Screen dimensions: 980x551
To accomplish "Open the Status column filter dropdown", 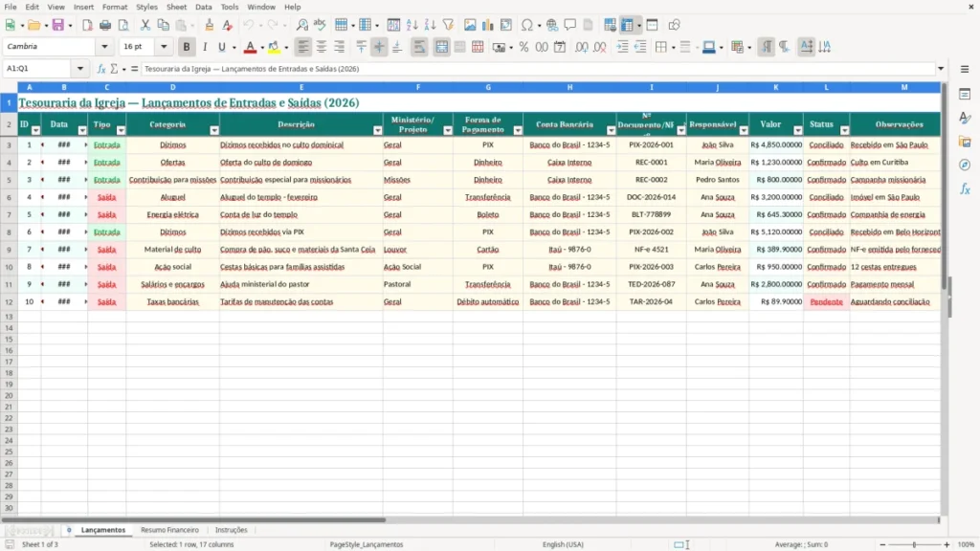I will pyautogui.click(x=844, y=130).
